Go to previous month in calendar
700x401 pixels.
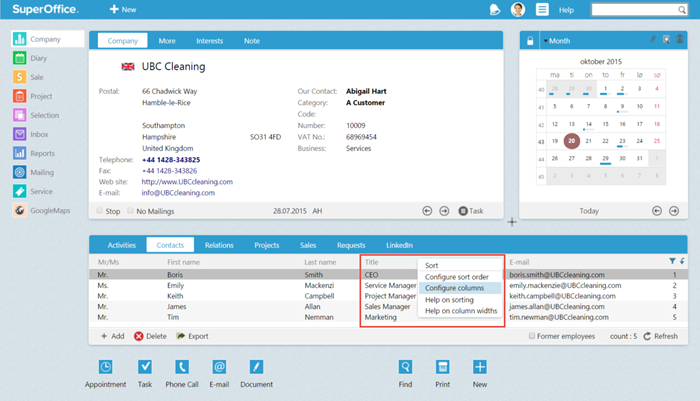(x=657, y=211)
